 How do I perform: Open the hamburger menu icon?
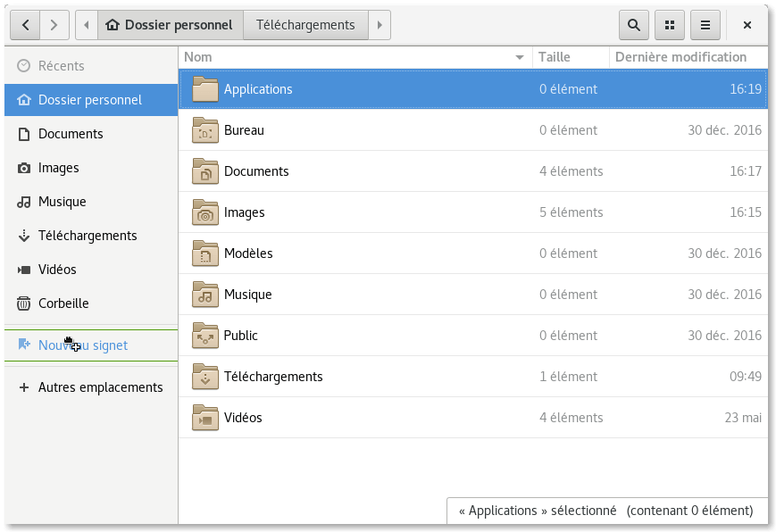click(705, 25)
